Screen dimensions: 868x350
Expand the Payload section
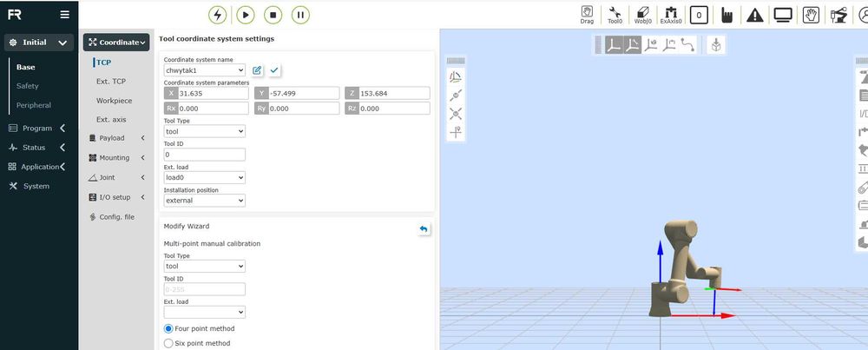click(x=117, y=138)
